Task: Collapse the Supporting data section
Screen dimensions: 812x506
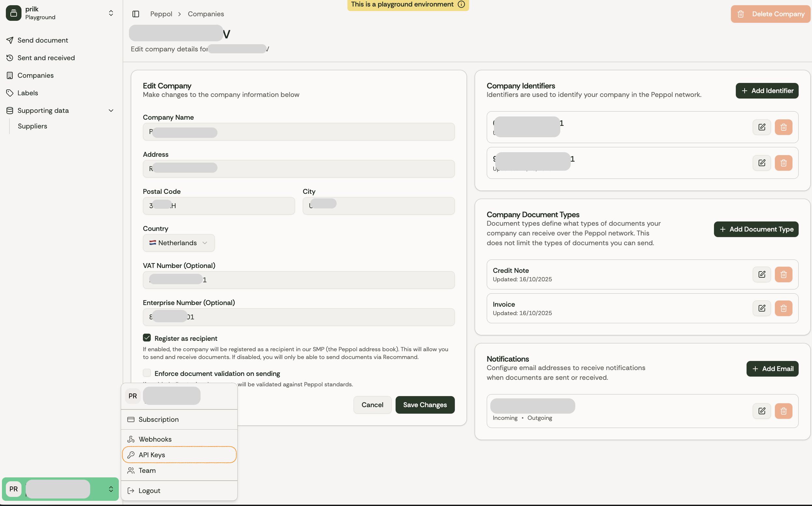Action: tap(111, 111)
